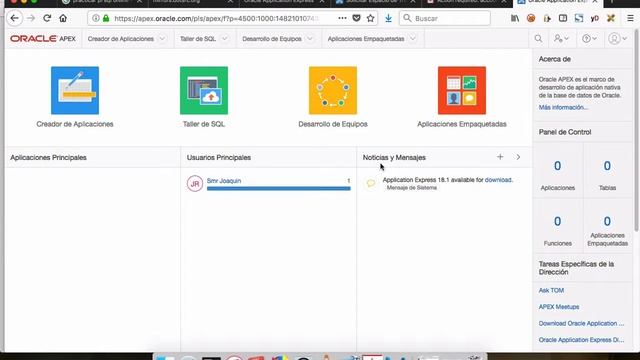
Task: Open the Ask TOM link
Action: pos(551,290)
